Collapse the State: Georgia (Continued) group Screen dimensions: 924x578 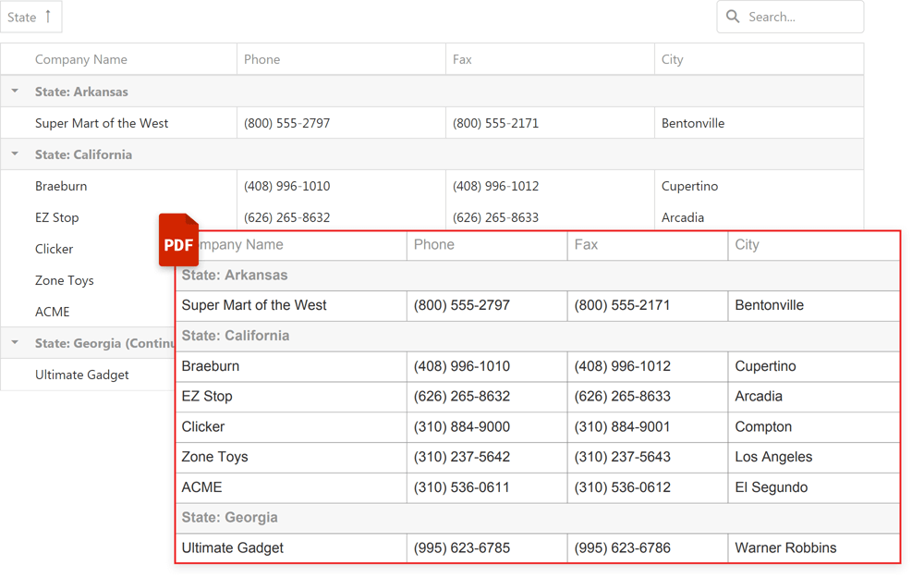coord(13,343)
